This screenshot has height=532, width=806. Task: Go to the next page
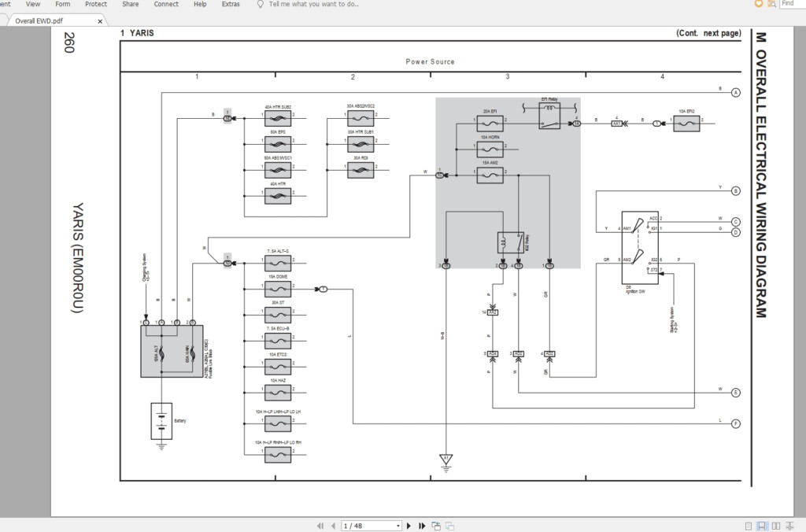pos(409,526)
